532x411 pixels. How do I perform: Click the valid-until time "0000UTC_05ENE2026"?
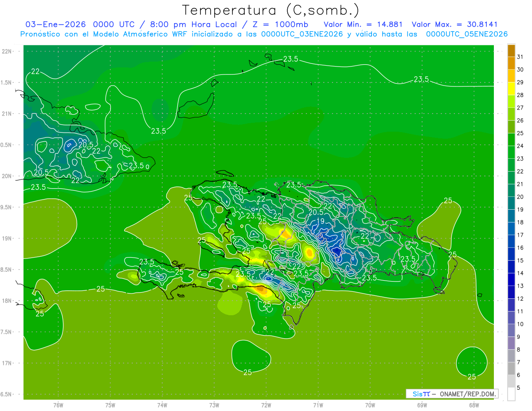466,34
